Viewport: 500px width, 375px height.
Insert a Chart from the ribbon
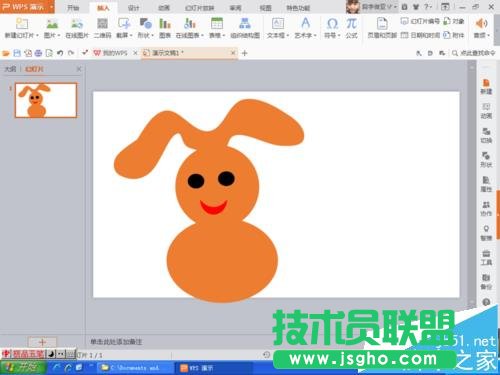pos(165,23)
